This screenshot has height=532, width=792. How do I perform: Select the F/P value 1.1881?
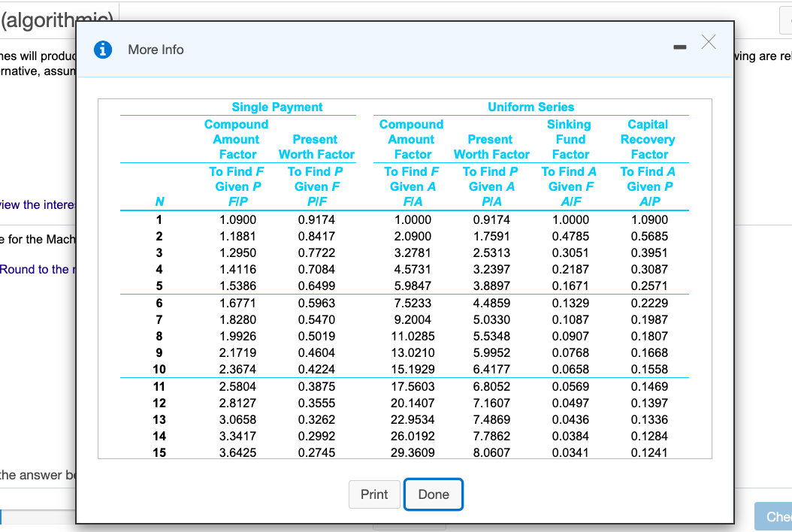tap(238, 237)
